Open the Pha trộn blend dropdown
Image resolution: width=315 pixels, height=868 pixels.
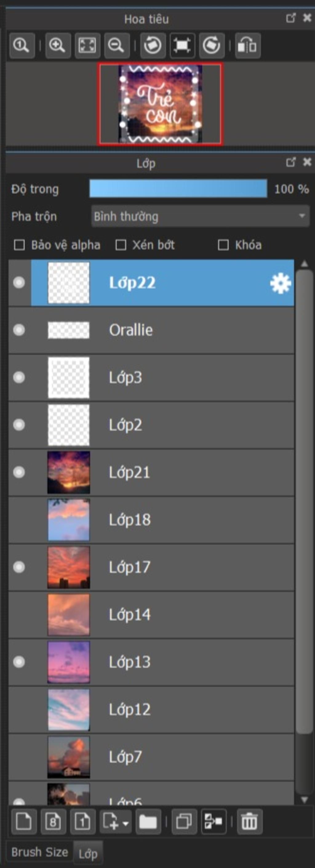[x=200, y=216]
